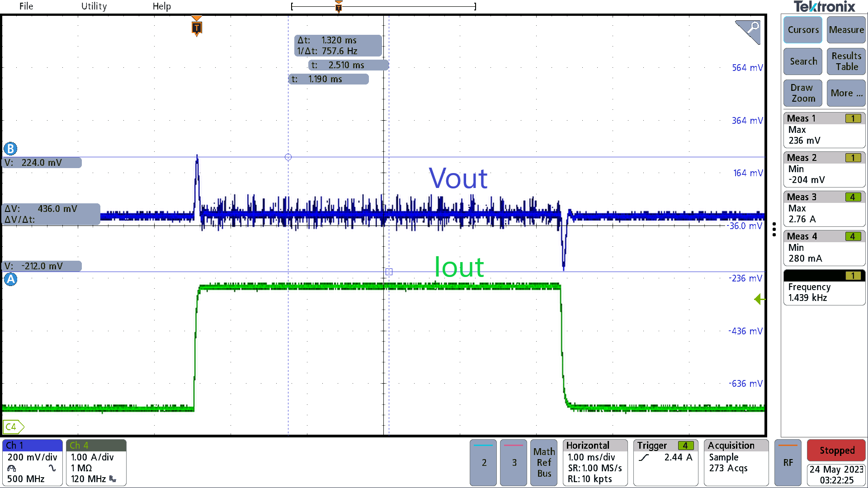This screenshot has width=868, height=488.
Task: Click the trigger position T marker
Action: [196, 27]
